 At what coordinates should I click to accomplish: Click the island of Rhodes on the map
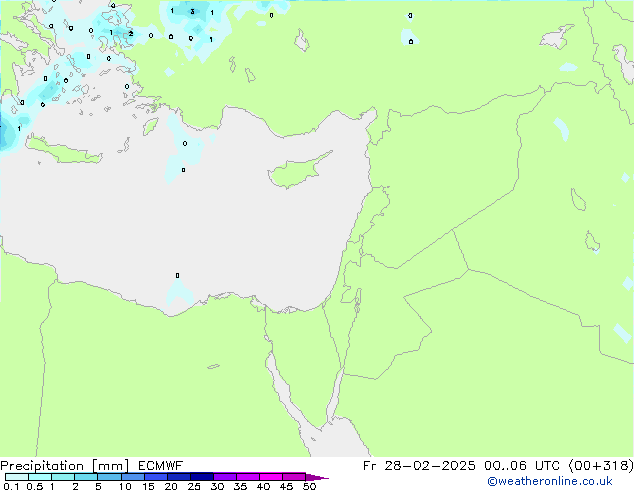pos(150,127)
